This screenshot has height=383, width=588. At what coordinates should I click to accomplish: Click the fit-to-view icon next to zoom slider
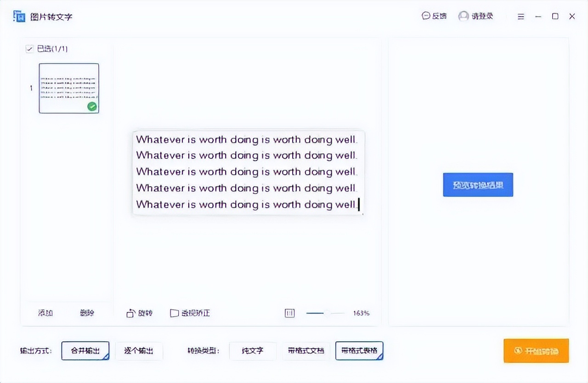(289, 313)
